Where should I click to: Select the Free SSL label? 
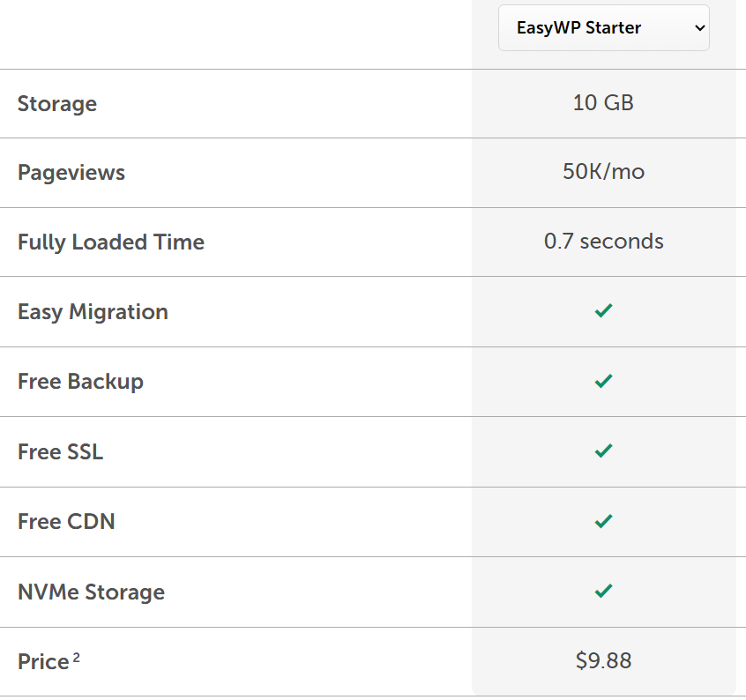pyautogui.click(x=61, y=451)
